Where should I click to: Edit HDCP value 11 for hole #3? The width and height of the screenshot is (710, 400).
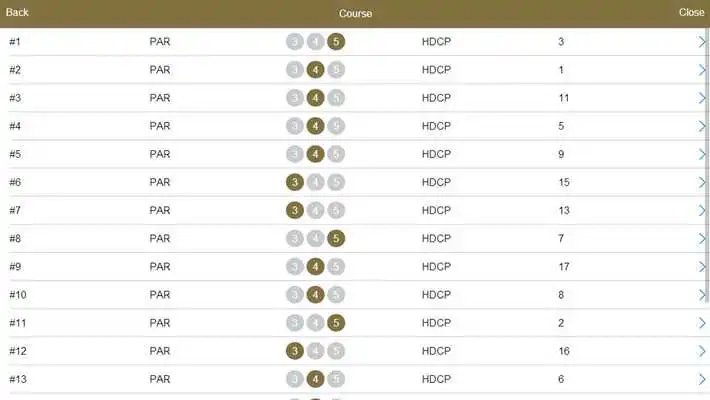click(564, 98)
